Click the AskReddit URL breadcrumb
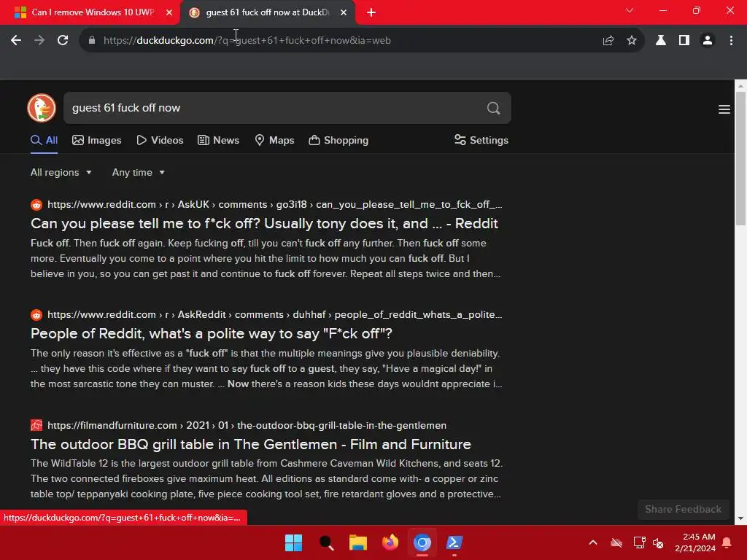Viewport: 747px width, 560px height. (x=274, y=315)
